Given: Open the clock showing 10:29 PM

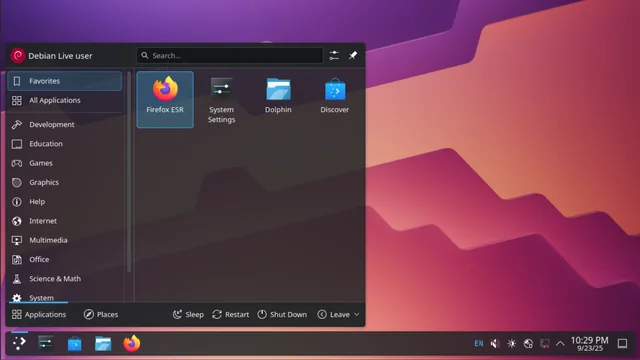Looking at the screenshot, I should click(589, 344).
